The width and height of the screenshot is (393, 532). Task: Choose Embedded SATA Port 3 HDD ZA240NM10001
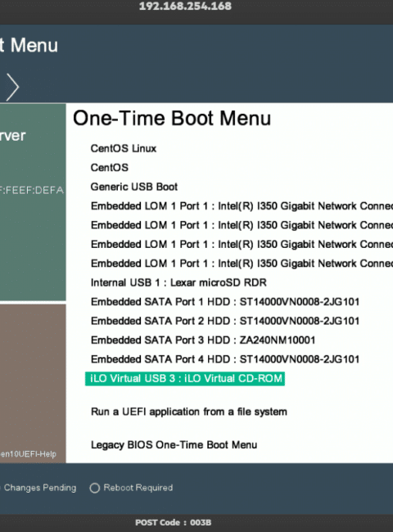coord(203,340)
